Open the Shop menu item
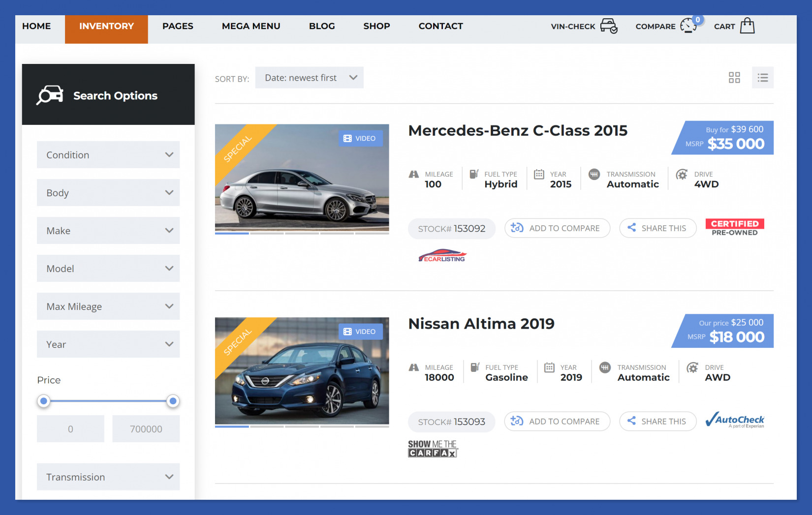 pyautogui.click(x=376, y=26)
